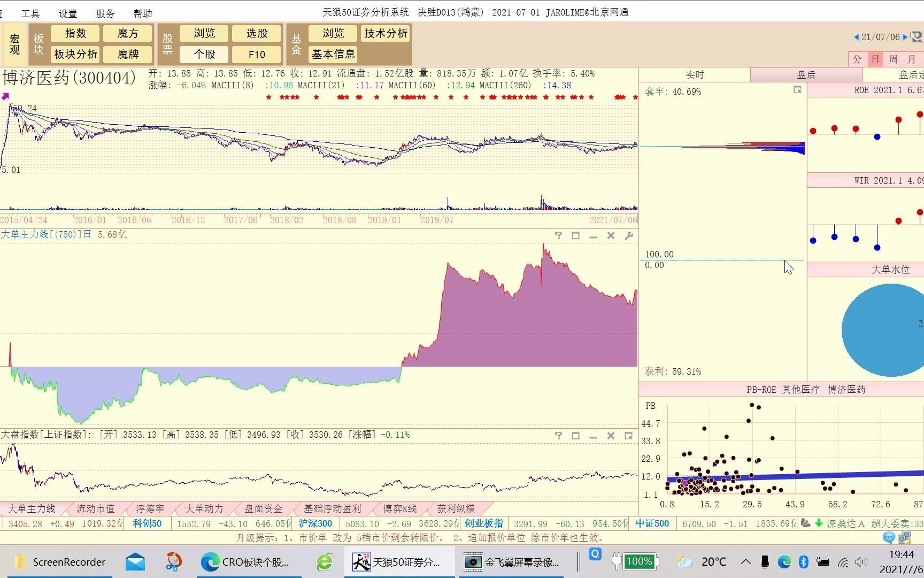The width and height of the screenshot is (924, 578).
Task: Click the 魔方 button
Action: 128,34
